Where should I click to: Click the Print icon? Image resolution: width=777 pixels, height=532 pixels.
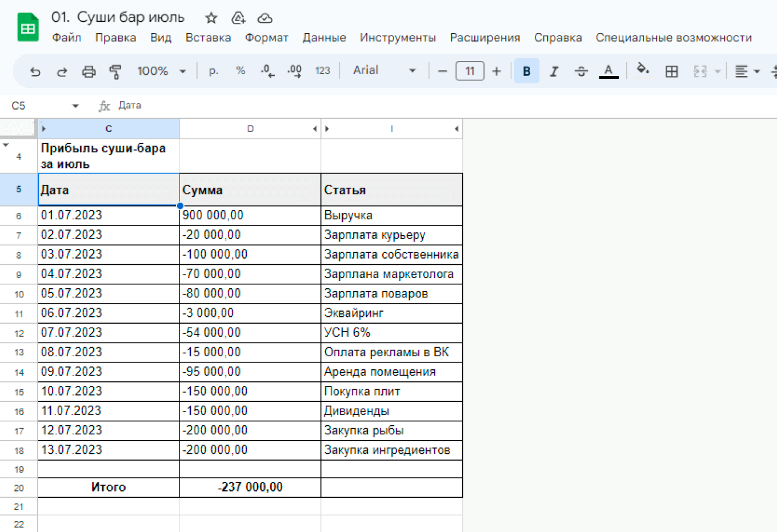(x=89, y=71)
